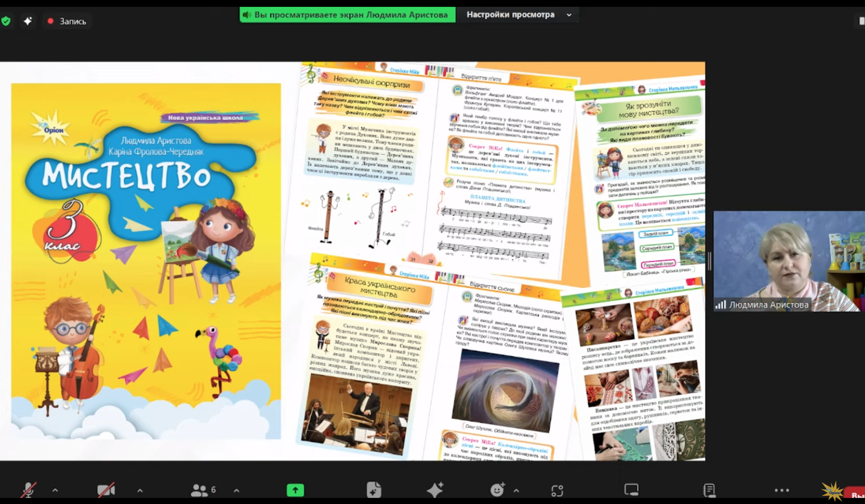The width and height of the screenshot is (865, 504).
Task: Open the notes icon in bottom toolbar
Action: (x=709, y=490)
